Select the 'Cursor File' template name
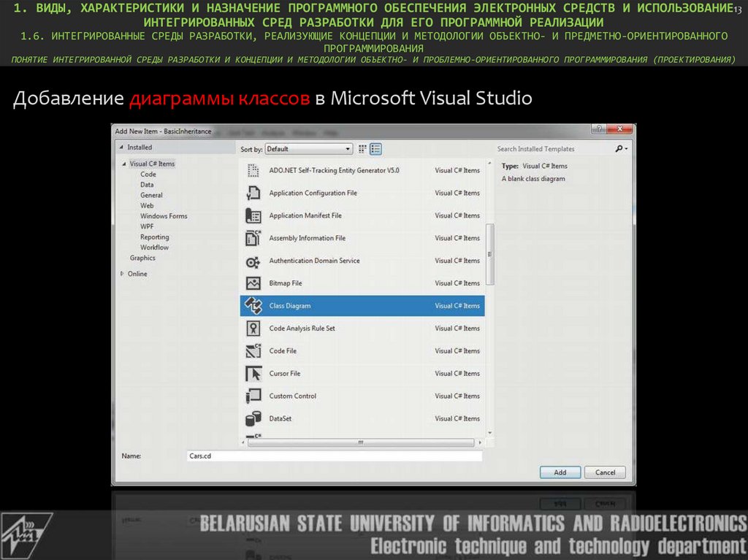 285,374
